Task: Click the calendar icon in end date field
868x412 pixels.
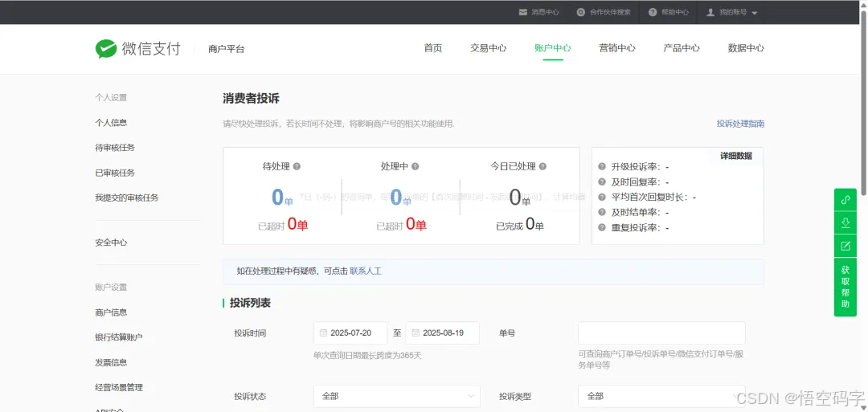Action: (416, 333)
